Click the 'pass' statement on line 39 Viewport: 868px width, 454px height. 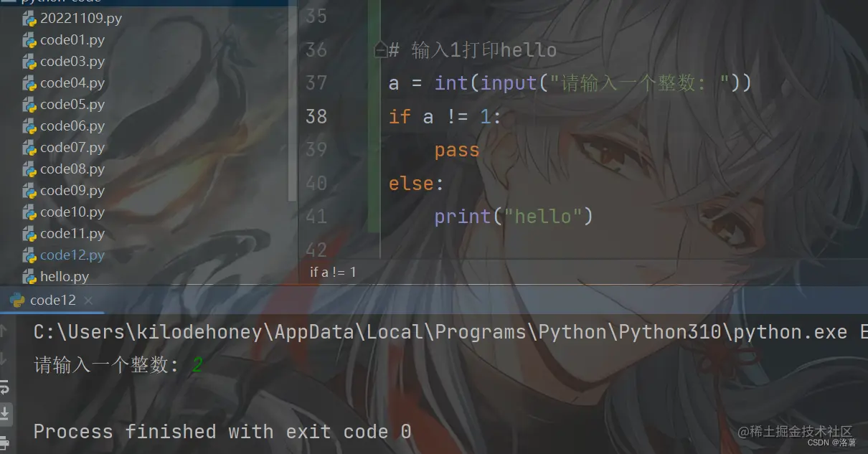457,150
